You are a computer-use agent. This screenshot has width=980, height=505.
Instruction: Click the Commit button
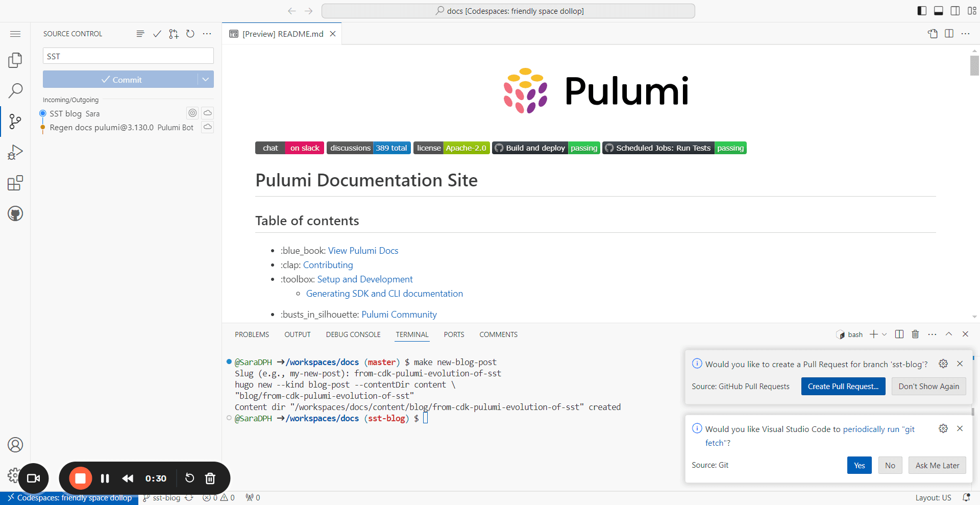point(120,79)
